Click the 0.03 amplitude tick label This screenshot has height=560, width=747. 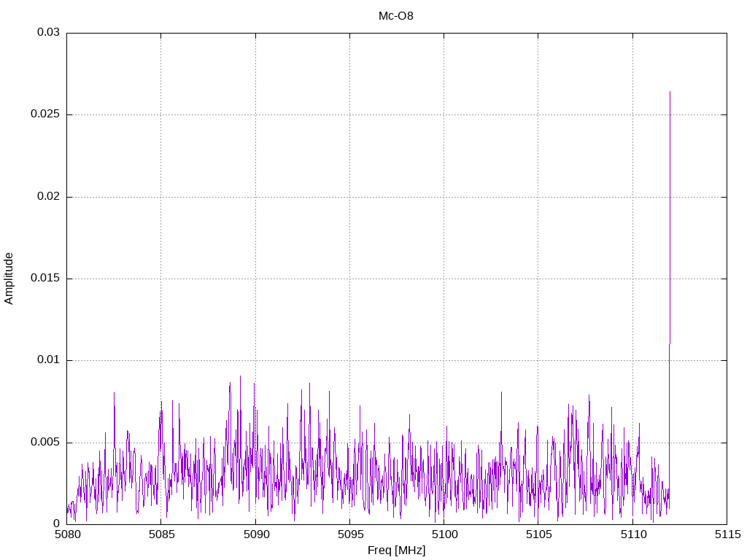click(x=48, y=33)
